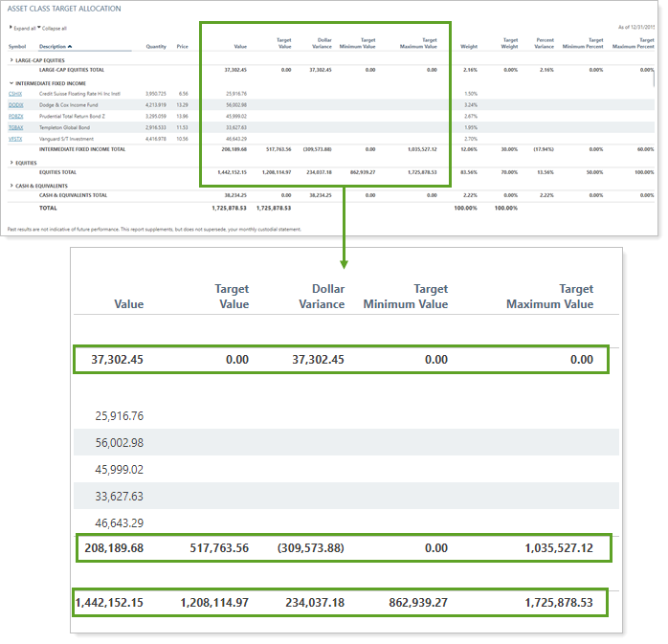Select the VFSTX ticker link
The image size is (668, 644).
click(15, 139)
